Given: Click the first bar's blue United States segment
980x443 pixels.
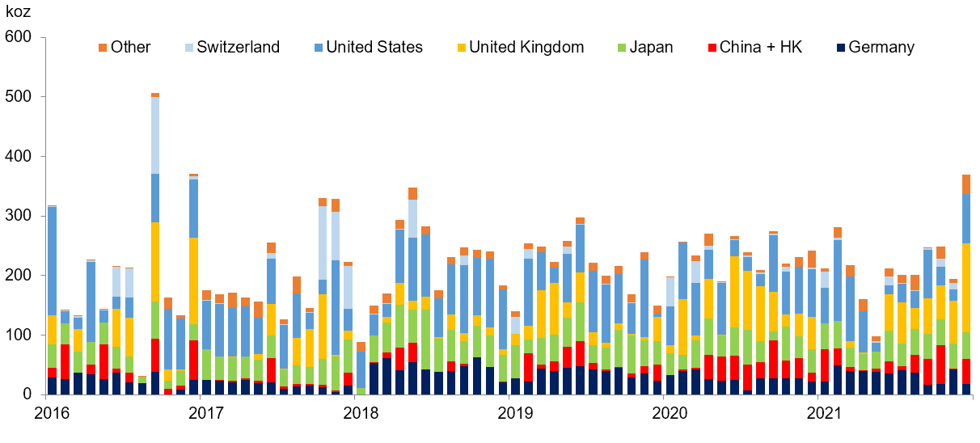Looking at the screenshot, I should pos(53,261).
